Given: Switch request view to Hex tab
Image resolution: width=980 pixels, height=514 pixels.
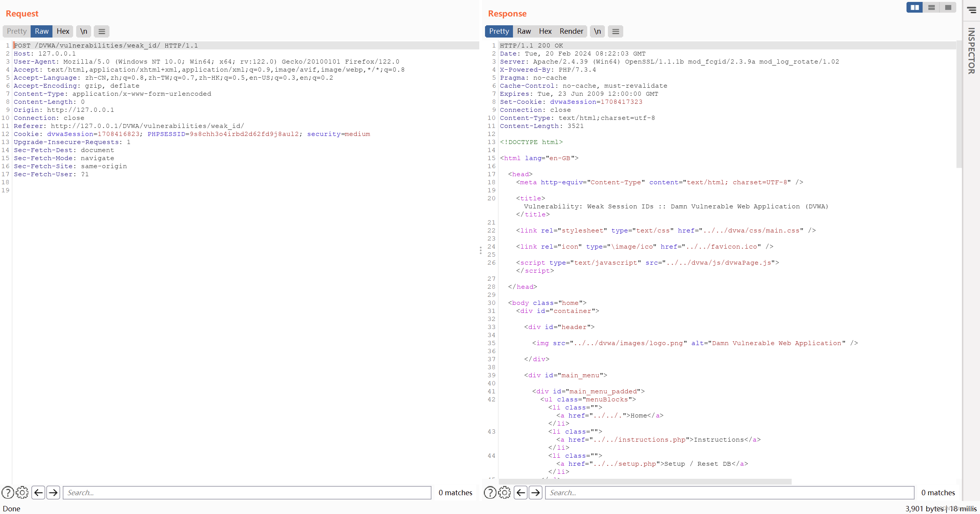Looking at the screenshot, I should click(63, 31).
